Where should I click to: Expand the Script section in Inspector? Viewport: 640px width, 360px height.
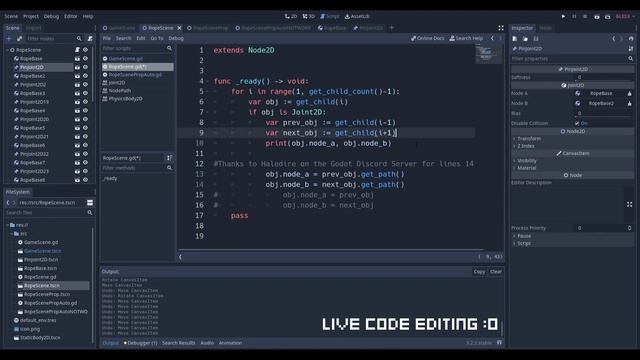(514, 243)
